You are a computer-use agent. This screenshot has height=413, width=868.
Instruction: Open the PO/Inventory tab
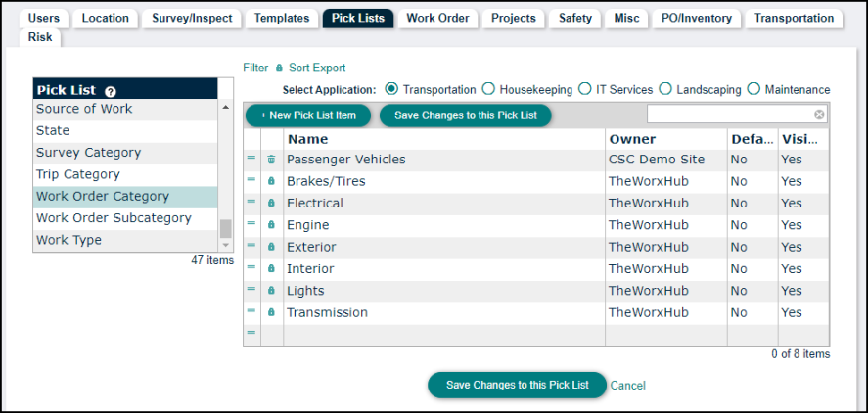(x=697, y=18)
